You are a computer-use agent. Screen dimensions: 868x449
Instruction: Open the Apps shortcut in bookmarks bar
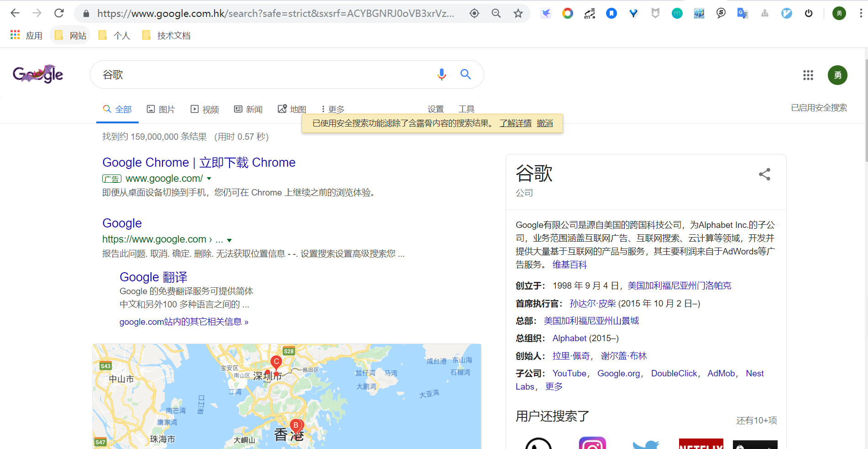[x=26, y=35]
